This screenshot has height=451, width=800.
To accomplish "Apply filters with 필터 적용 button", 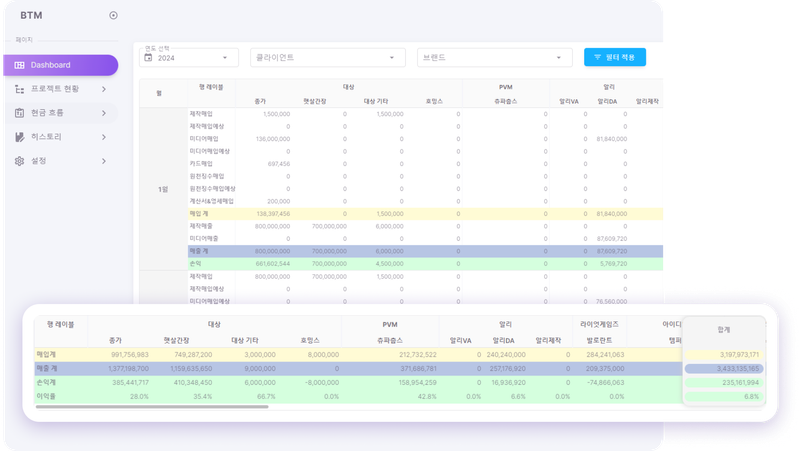I will 615,58.
